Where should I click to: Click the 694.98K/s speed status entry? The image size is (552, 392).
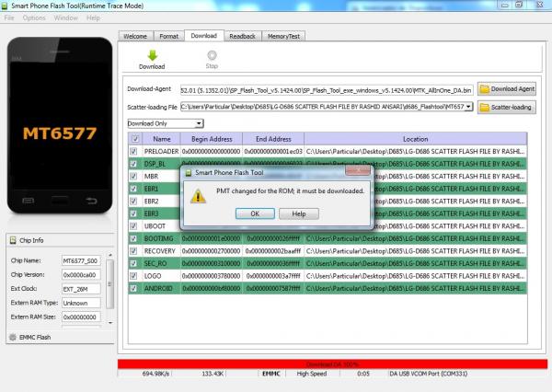tap(155, 374)
